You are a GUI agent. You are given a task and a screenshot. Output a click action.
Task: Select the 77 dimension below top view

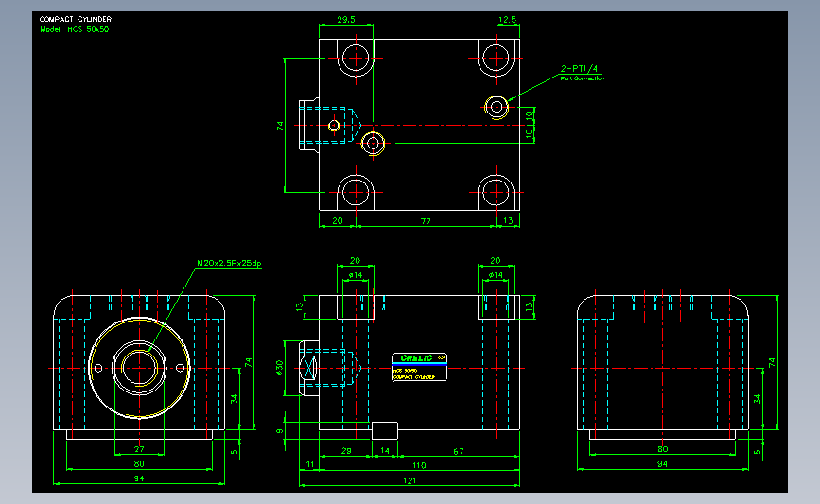click(x=426, y=221)
